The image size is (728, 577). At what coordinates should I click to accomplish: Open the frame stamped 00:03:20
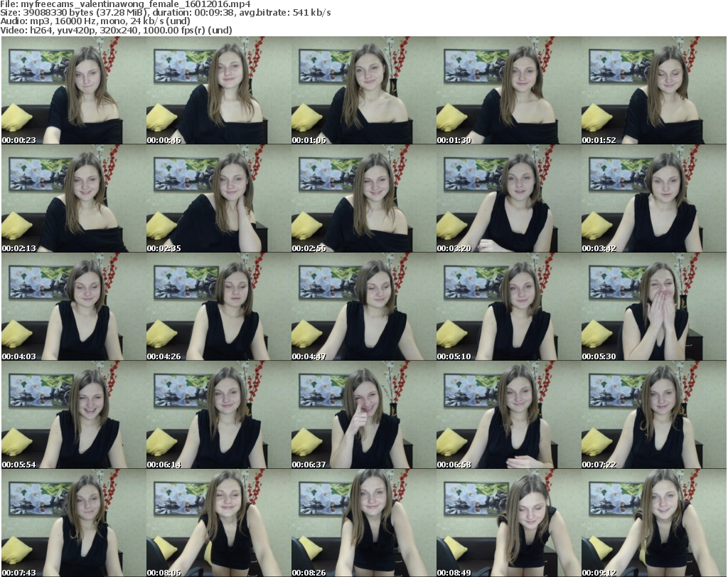point(508,198)
